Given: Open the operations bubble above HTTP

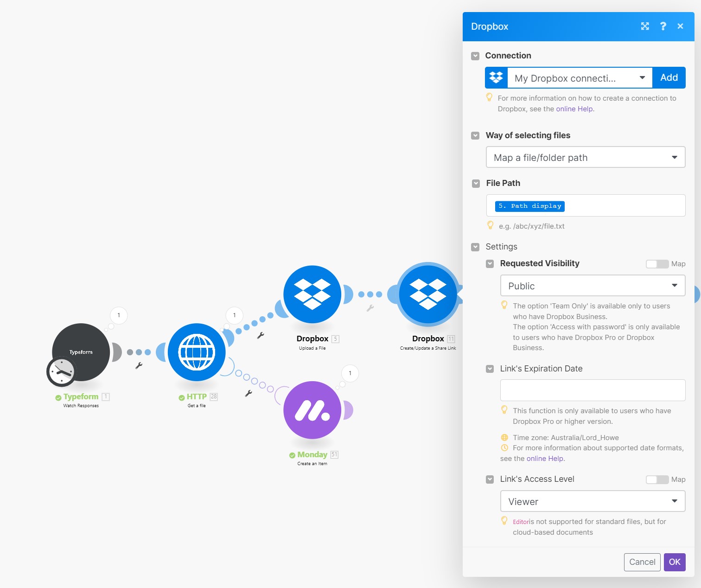Looking at the screenshot, I should [x=234, y=315].
